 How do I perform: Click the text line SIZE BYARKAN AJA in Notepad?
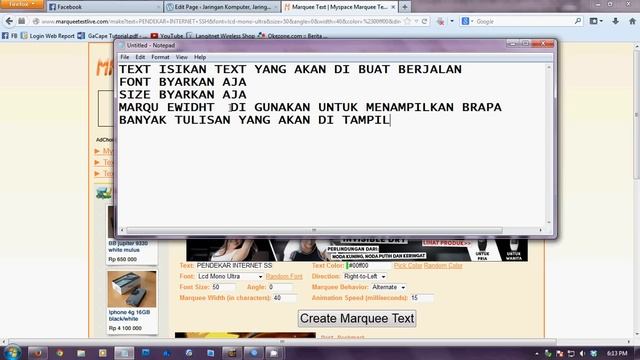tap(182, 95)
